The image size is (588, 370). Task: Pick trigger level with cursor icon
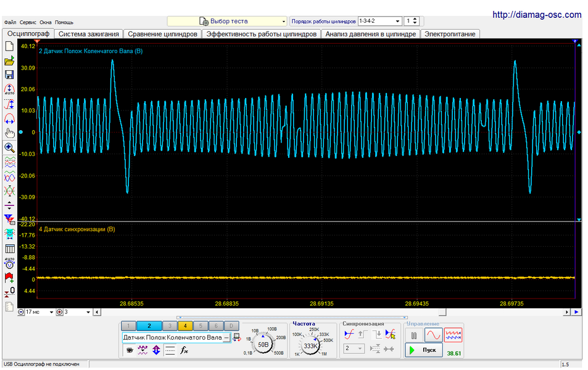(x=391, y=334)
